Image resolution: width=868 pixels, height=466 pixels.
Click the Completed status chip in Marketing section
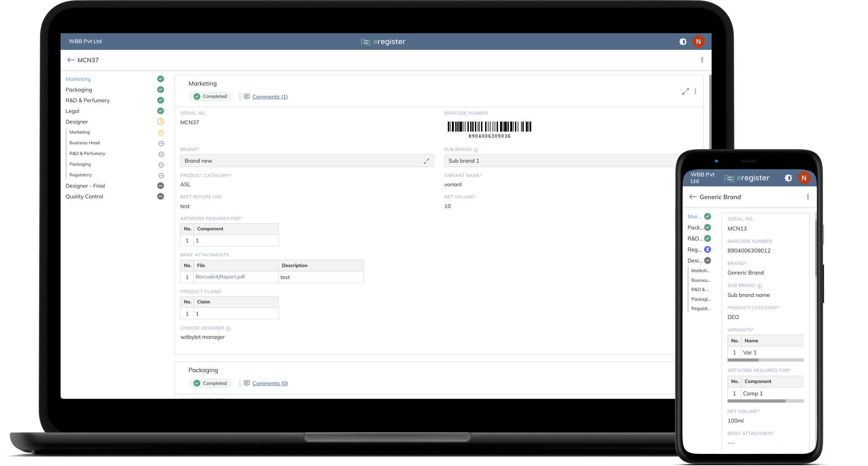[x=210, y=96]
